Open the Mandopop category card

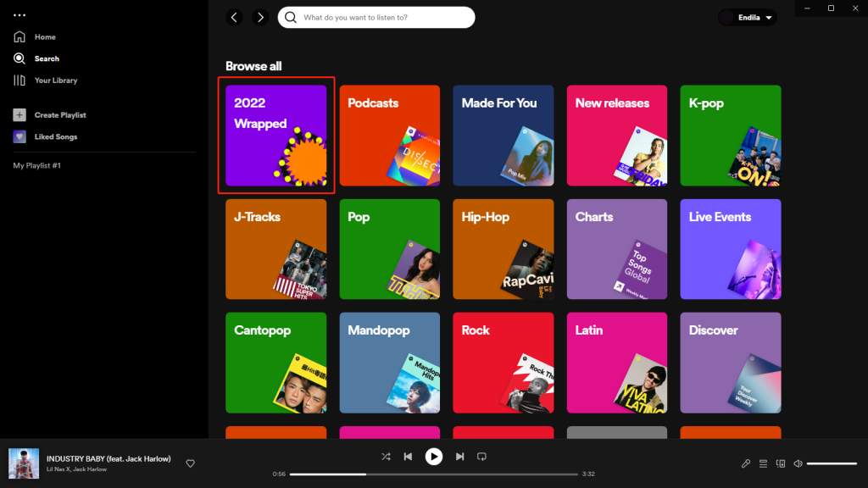390,363
